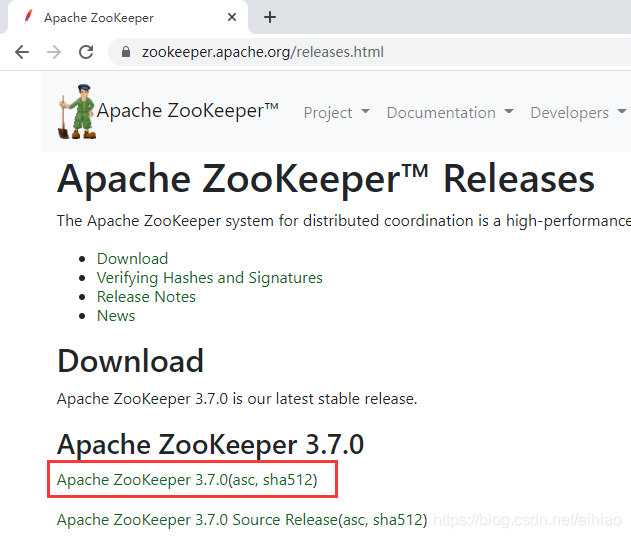
Task: Click the feather favicon on the tab
Action: tap(28, 17)
